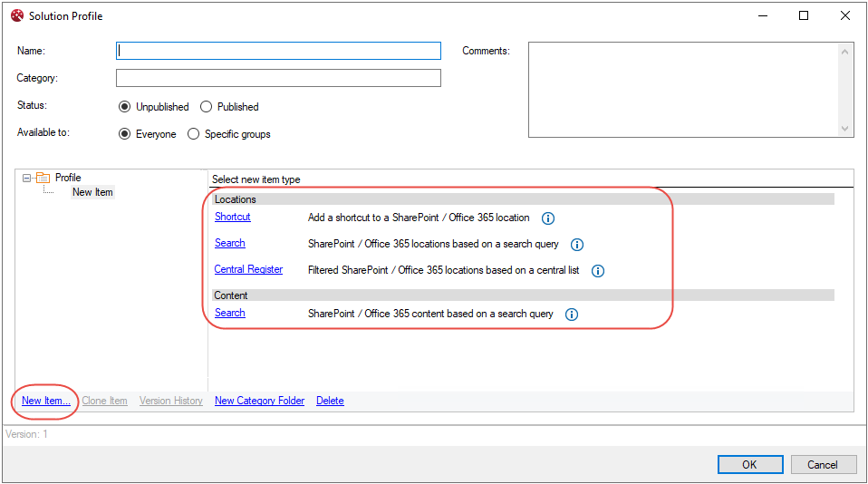Click the Profile folder icon in tree

[x=43, y=178]
